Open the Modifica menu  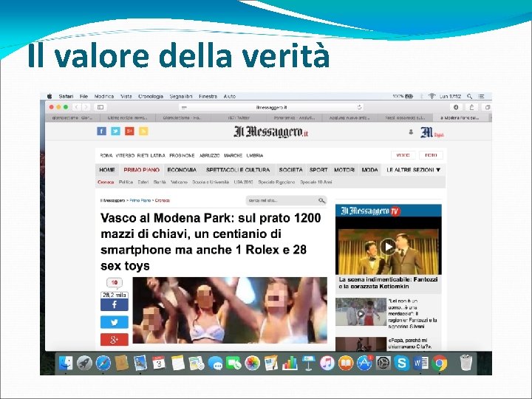click(104, 96)
